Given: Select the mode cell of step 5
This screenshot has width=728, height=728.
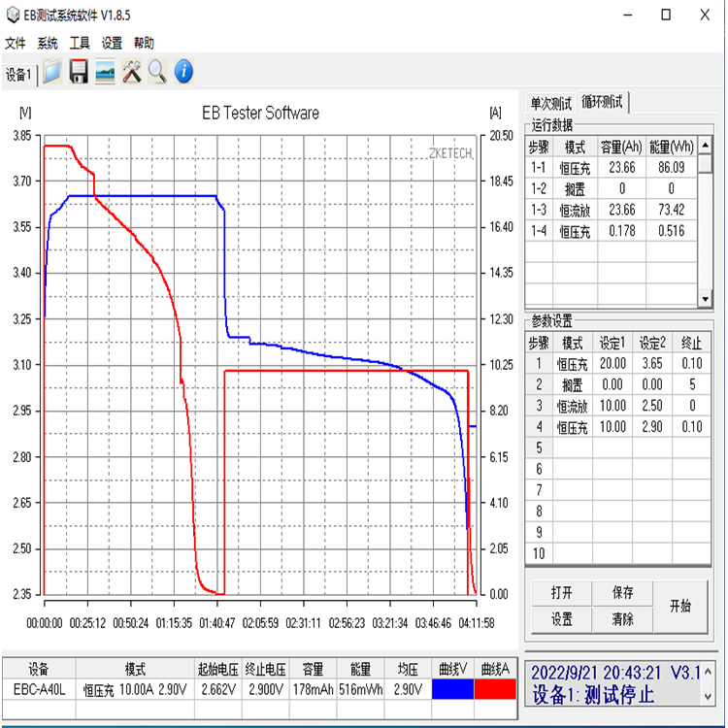Looking at the screenshot, I should click(x=574, y=448).
